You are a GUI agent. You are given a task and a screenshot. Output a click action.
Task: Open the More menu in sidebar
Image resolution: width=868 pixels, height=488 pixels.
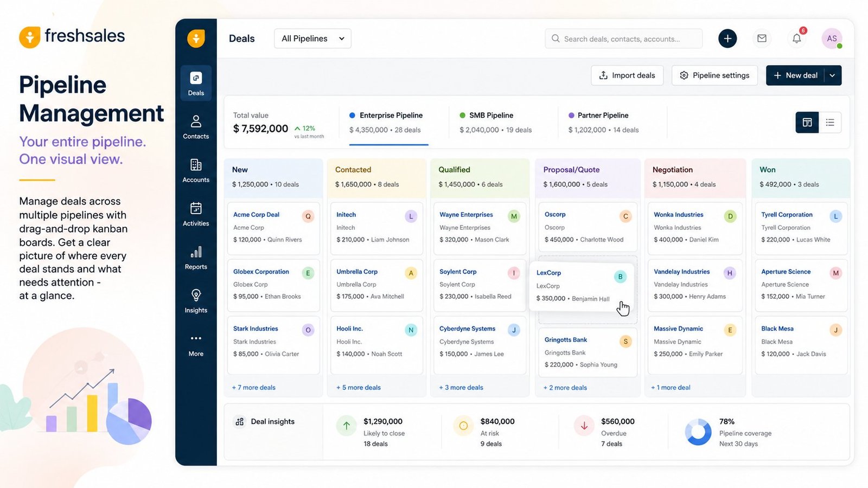pyautogui.click(x=196, y=345)
